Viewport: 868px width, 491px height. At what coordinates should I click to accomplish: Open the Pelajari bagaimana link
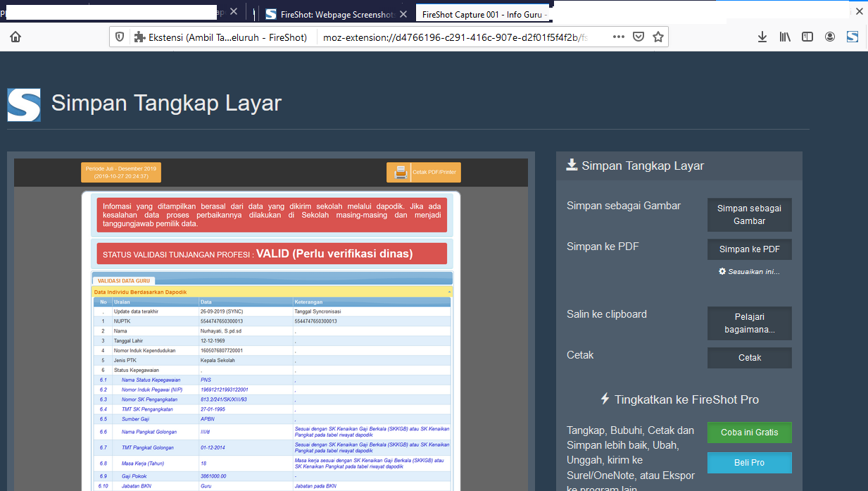pos(749,323)
